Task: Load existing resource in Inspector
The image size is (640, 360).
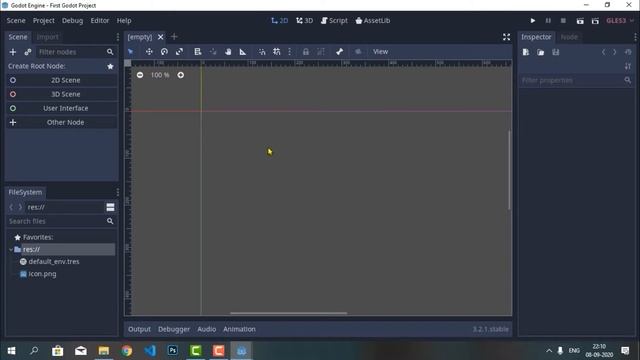Action: 540,52
